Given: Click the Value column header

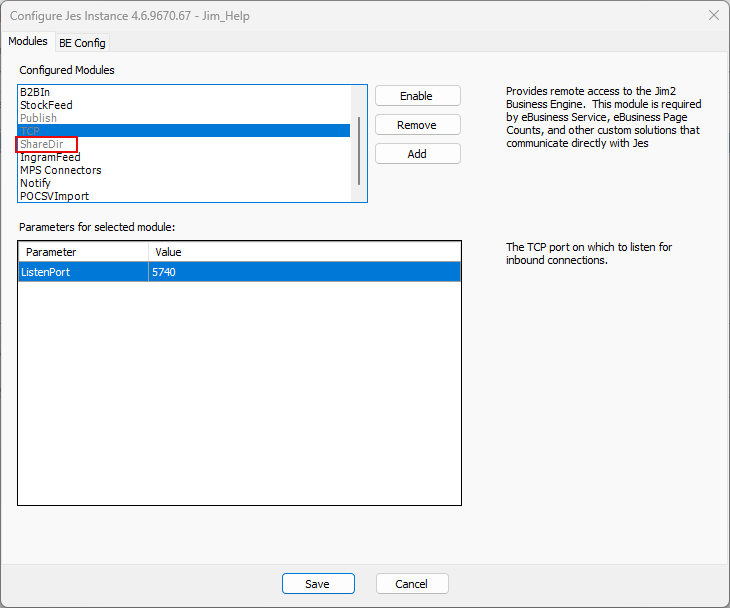Looking at the screenshot, I should [x=304, y=252].
